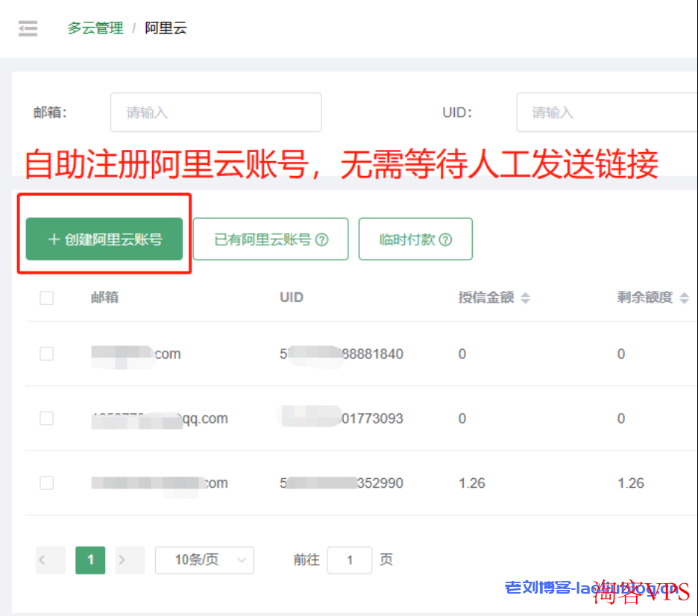Click the 授信金额 value 1.26
The height and width of the screenshot is (616, 698).
472,483
